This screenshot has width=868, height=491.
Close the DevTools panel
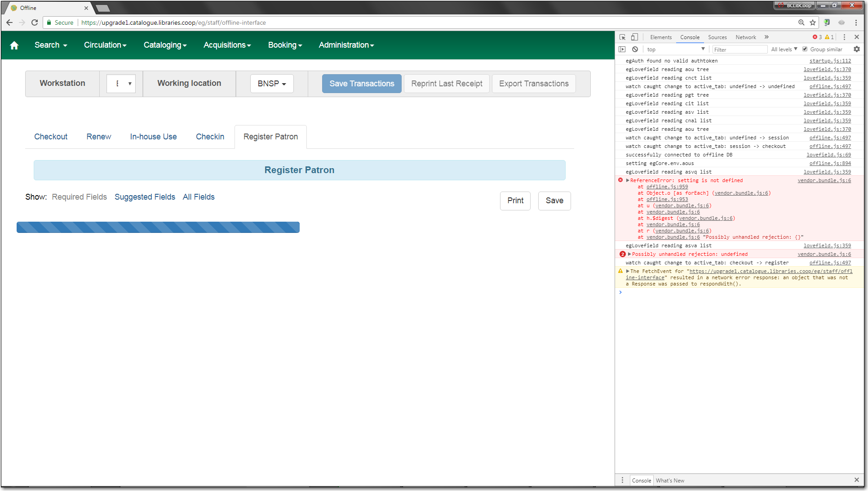point(857,37)
